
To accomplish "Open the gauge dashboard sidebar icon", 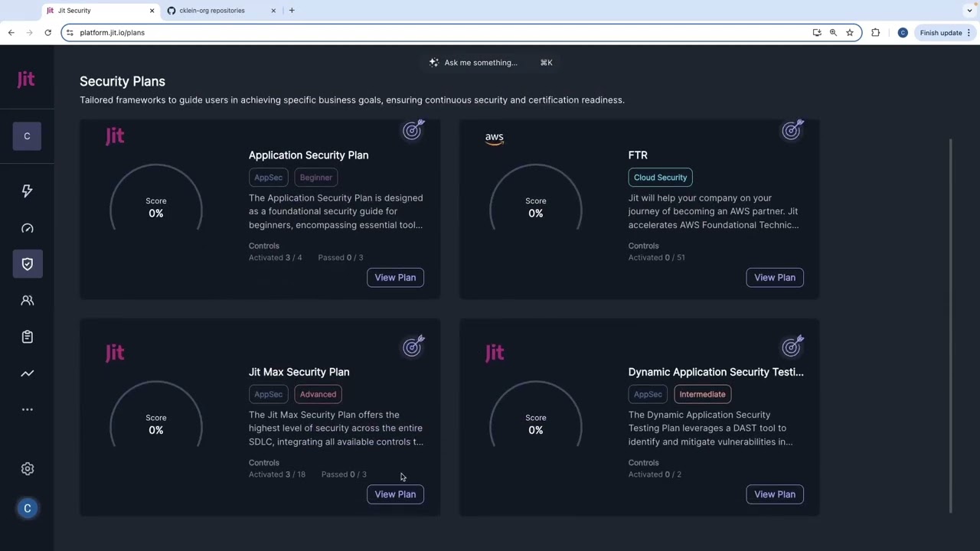I will point(27,228).
